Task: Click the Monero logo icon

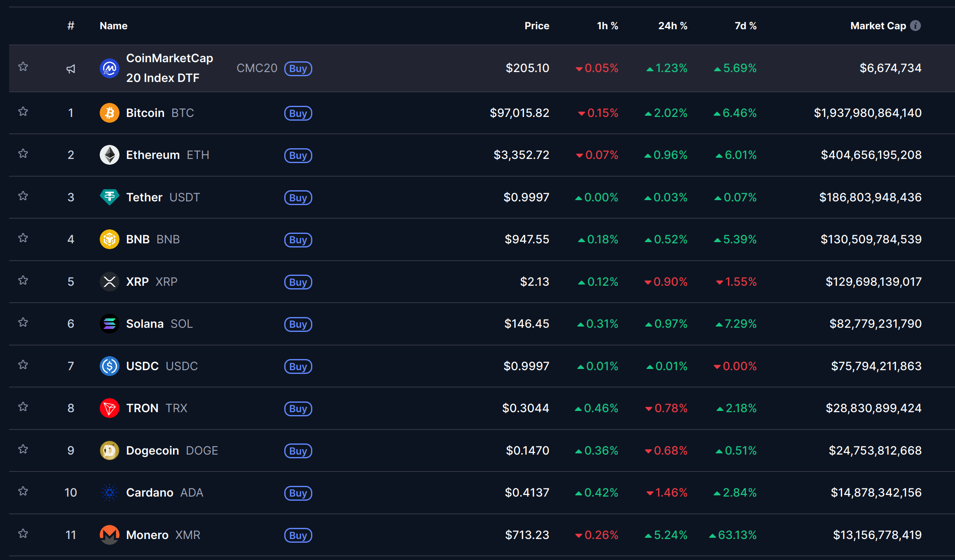Action: pos(109,535)
